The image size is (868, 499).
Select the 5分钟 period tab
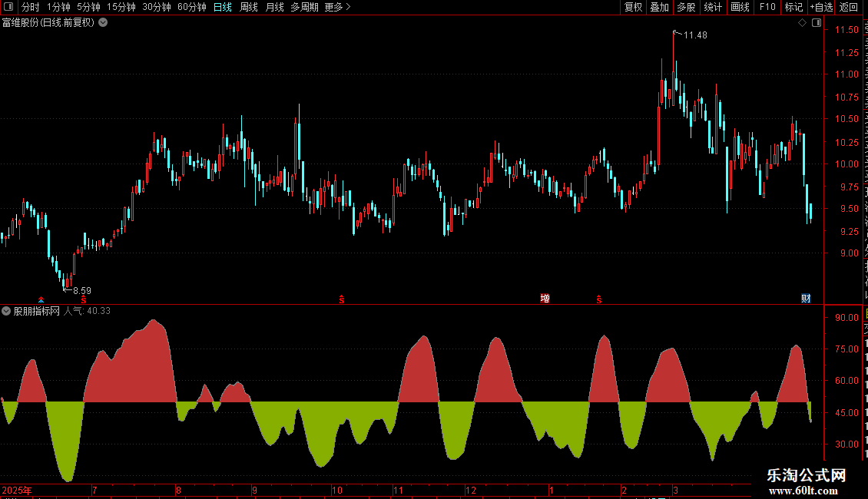(88, 7)
